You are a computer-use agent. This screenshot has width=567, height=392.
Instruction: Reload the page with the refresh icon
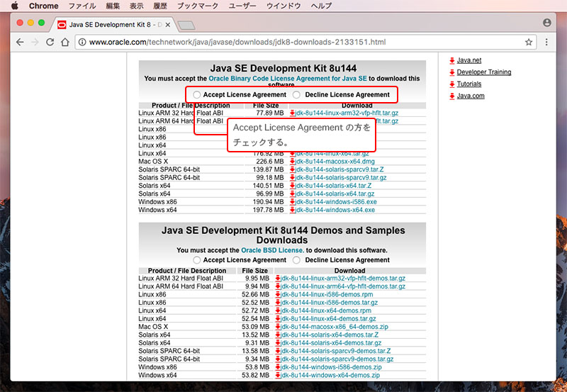[50, 42]
